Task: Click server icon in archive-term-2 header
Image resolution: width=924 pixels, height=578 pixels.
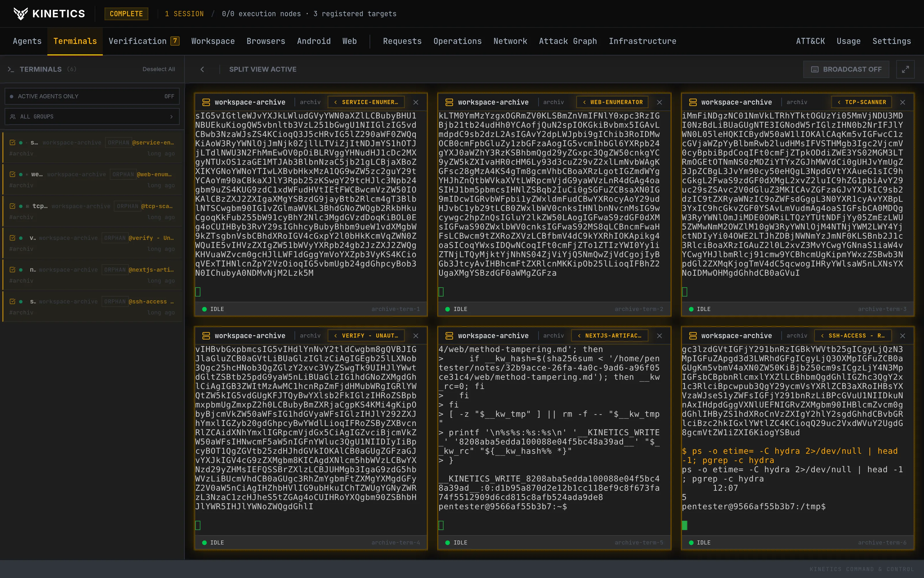Action: point(449,102)
